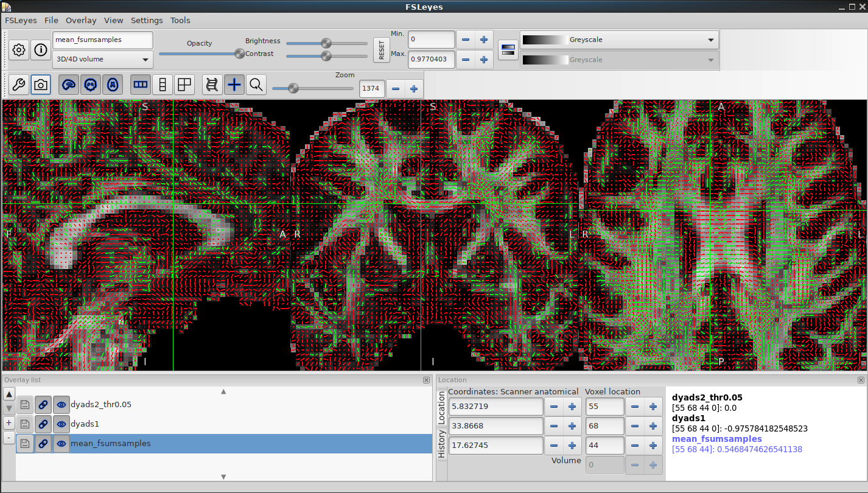Open the Tools menu
This screenshot has height=493, width=868.
click(180, 20)
